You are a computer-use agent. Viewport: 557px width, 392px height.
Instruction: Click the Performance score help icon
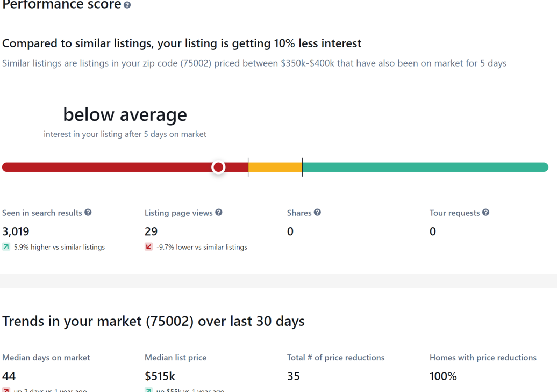point(127,5)
